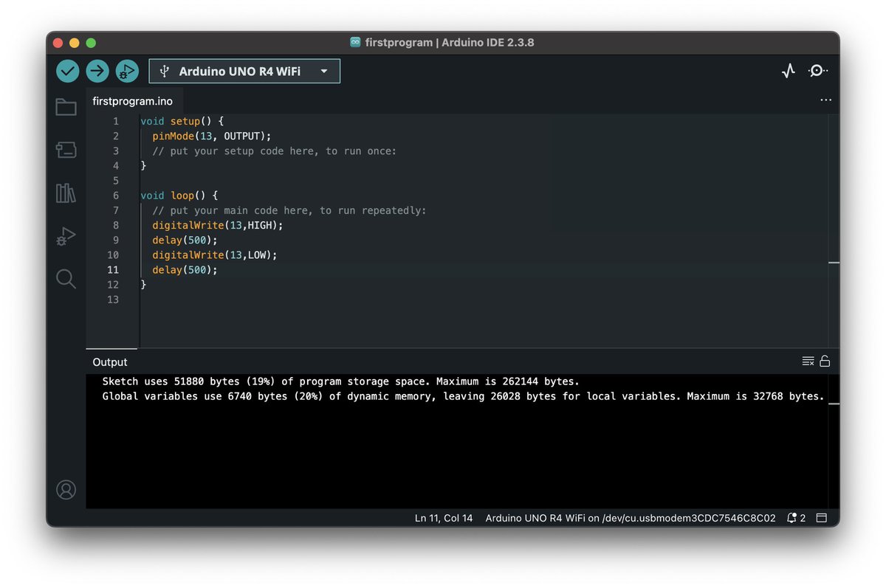Click the Verify sketch checkmark button
886x588 pixels.
pos(68,71)
